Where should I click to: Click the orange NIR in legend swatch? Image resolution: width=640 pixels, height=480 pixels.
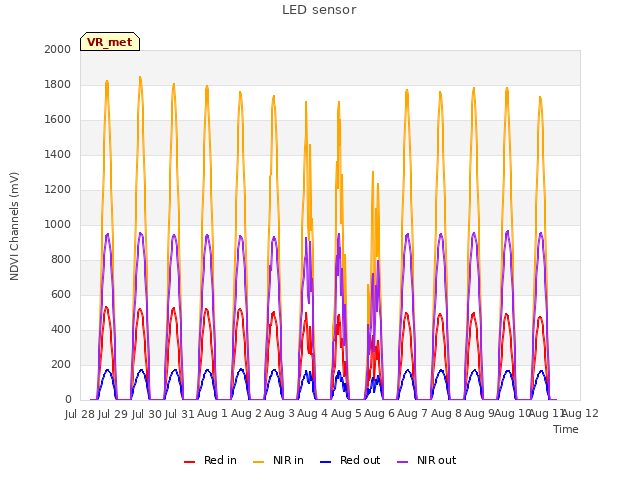click(x=258, y=462)
